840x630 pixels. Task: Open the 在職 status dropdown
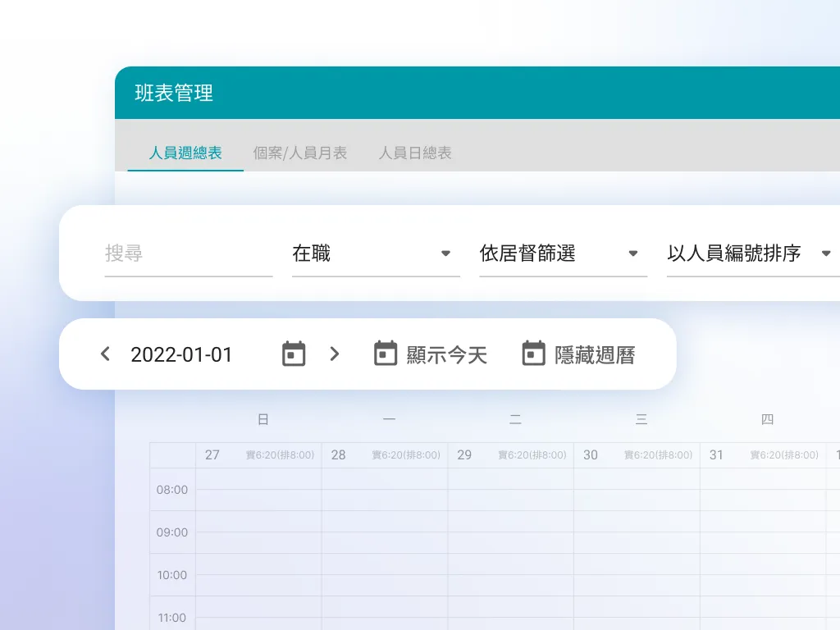pos(376,253)
